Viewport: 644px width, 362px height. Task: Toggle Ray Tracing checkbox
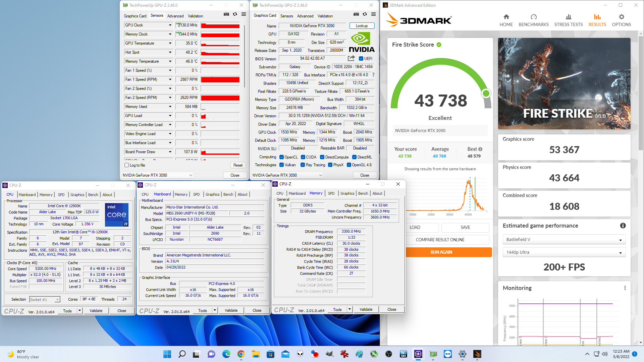303,165
